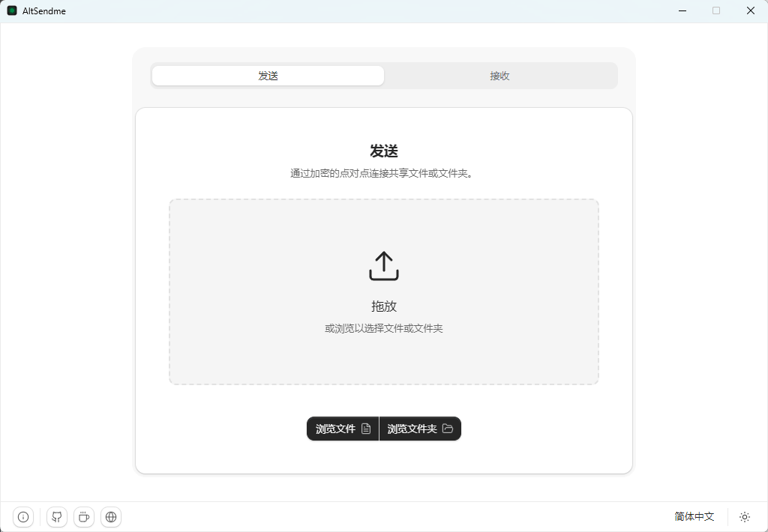The image size is (768, 532).
Task: Click the upload arrow icon in drop zone
Action: [384, 266]
